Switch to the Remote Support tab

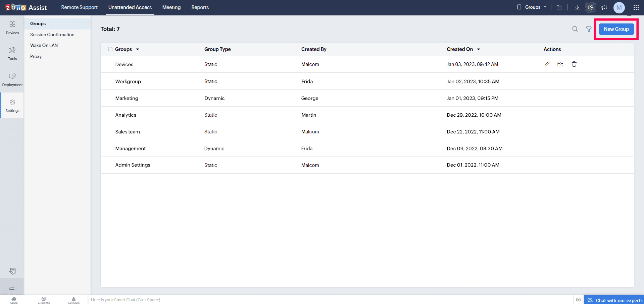pyautogui.click(x=79, y=7)
